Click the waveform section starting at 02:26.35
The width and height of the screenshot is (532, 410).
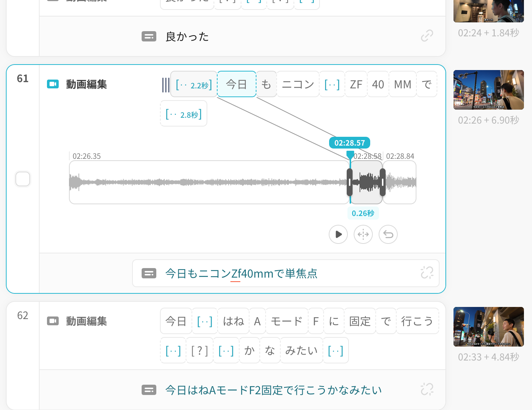click(208, 182)
